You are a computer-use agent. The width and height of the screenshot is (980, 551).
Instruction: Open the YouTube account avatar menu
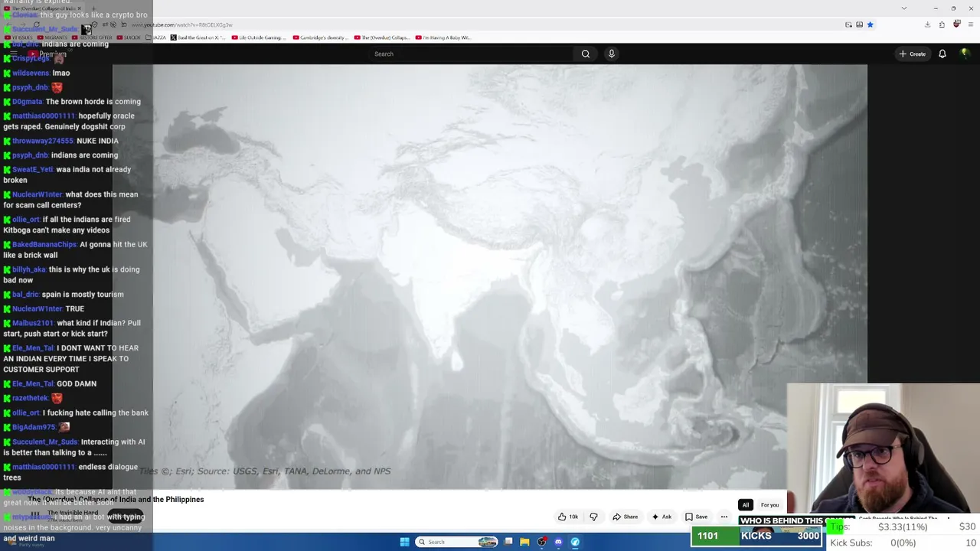[x=965, y=54]
